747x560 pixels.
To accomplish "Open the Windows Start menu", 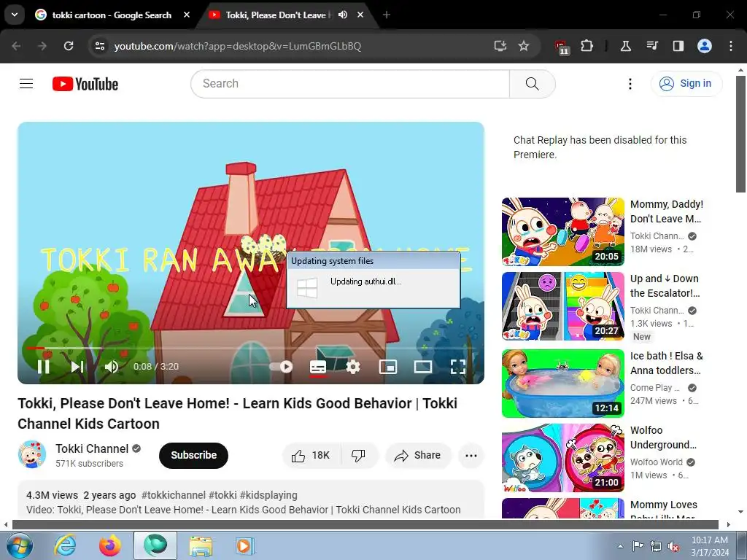I will pyautogui.click(x=19, y=545).
